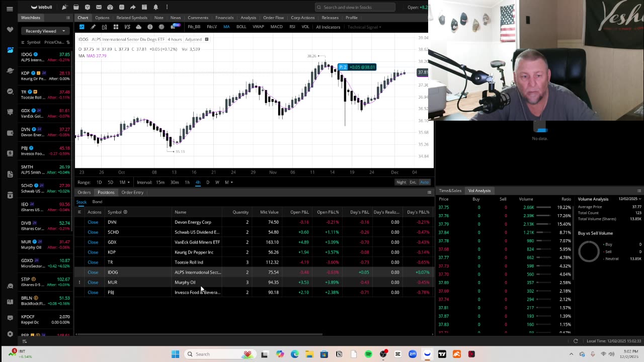Select the pencil drawing tool on chart toolbar
644x362 pixels.
pos(93,27)
